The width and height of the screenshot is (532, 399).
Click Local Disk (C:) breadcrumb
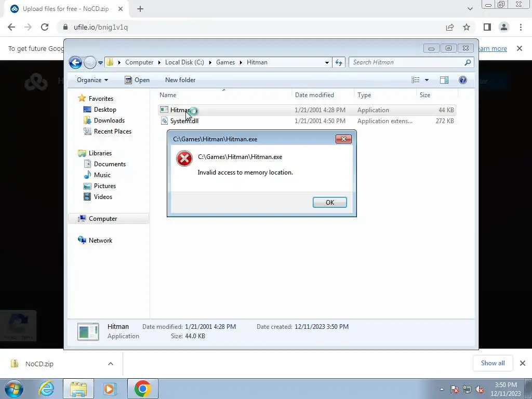[x=184, y=62]
